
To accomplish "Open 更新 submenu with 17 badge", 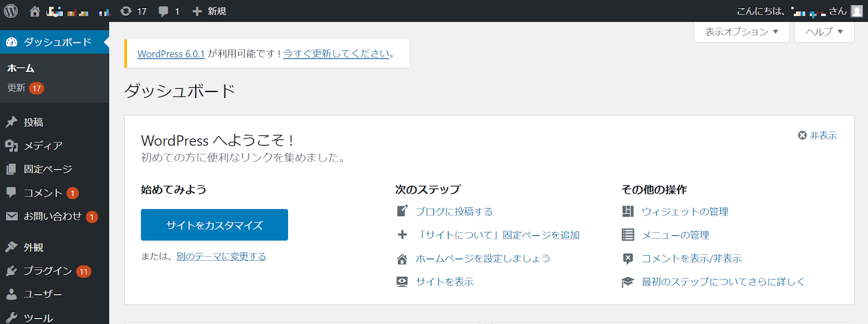I will (x=25, y=88).
